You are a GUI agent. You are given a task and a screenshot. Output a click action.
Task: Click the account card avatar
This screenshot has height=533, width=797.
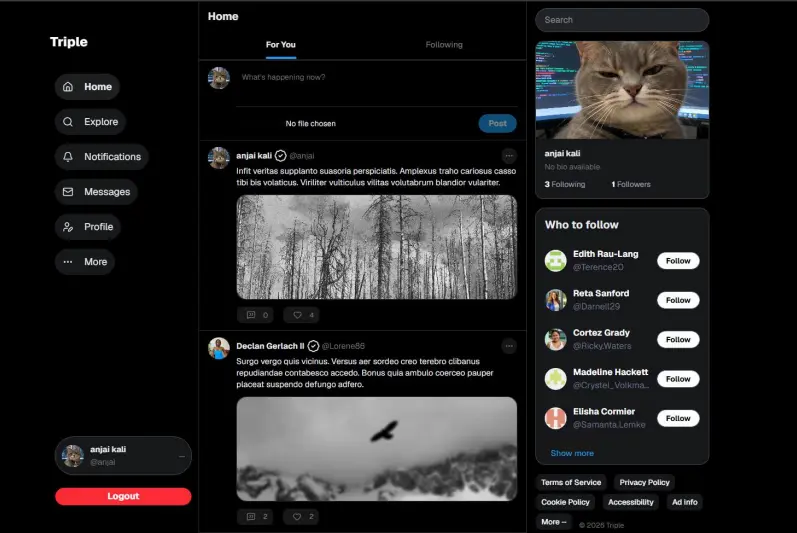73,456
